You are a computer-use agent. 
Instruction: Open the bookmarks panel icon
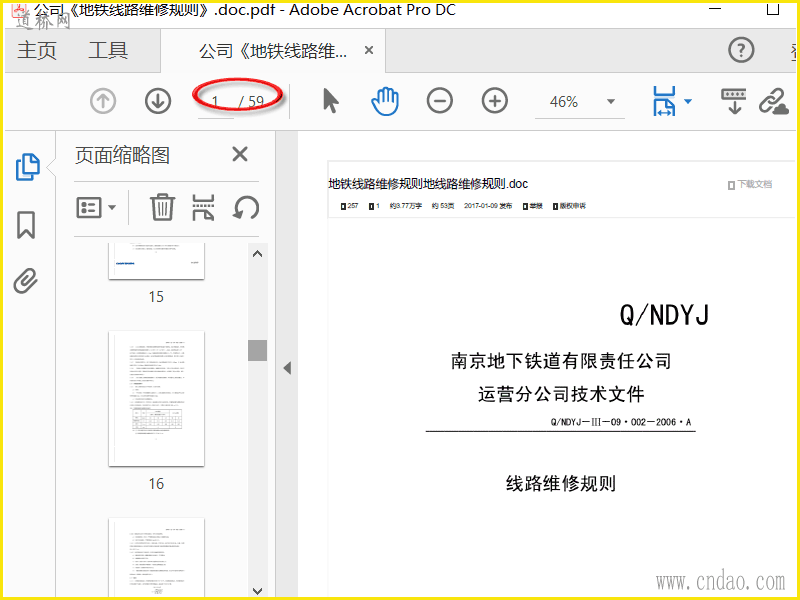click(x=26, y=224)
